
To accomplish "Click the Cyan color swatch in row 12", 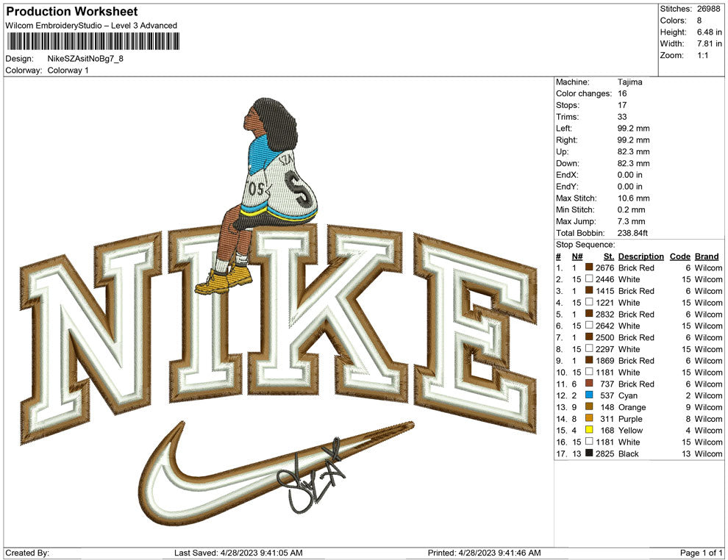I will [x=589, y=395].
